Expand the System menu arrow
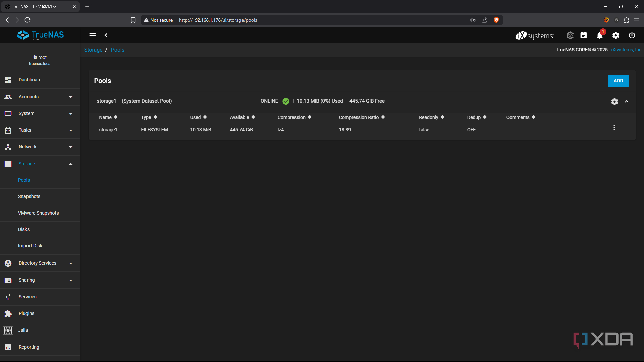Screen dimensions: 644x362 (x=71, y=114)
